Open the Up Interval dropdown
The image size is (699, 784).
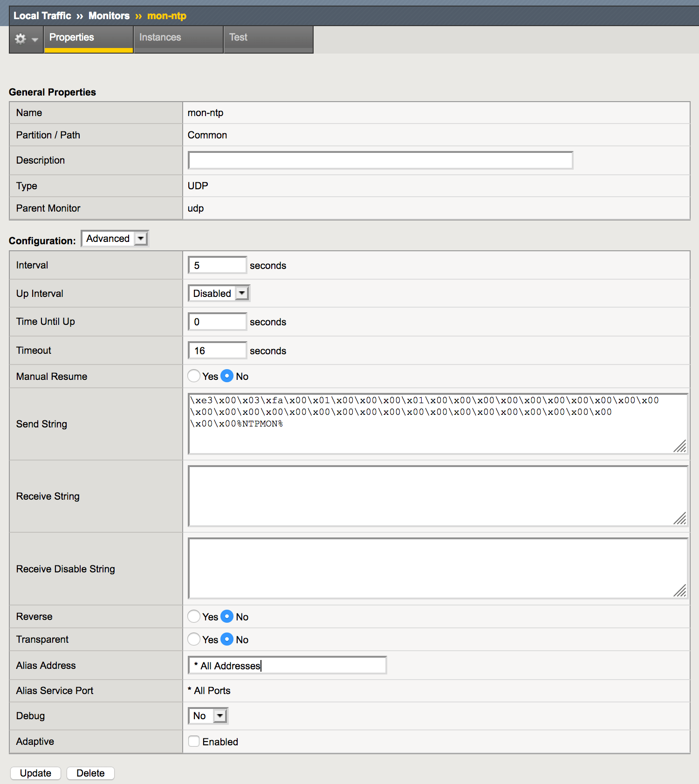point(219,293)
